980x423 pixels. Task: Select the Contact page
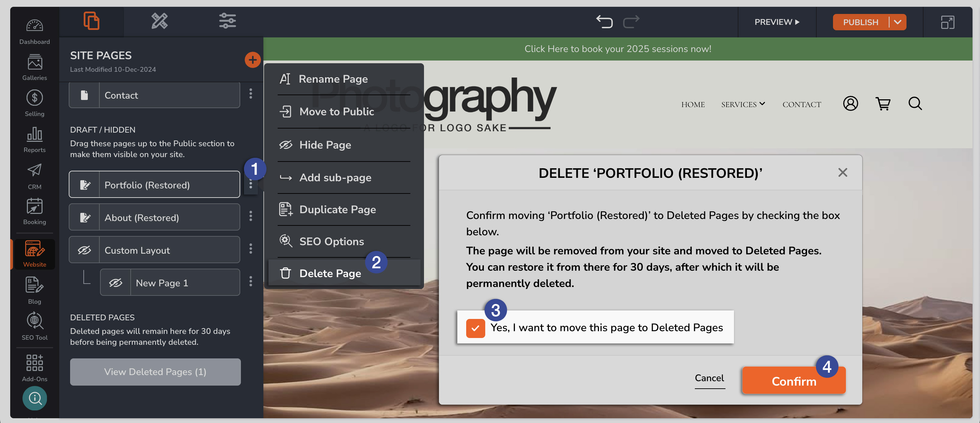click(x=154, y=95)
